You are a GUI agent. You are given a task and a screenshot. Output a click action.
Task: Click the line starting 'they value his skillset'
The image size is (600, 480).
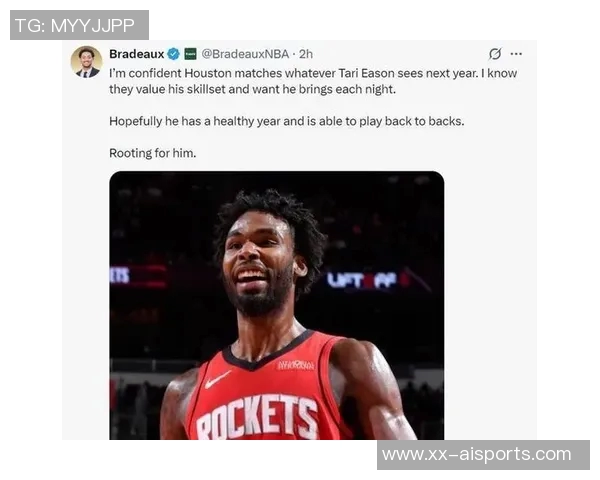[253, 90]
